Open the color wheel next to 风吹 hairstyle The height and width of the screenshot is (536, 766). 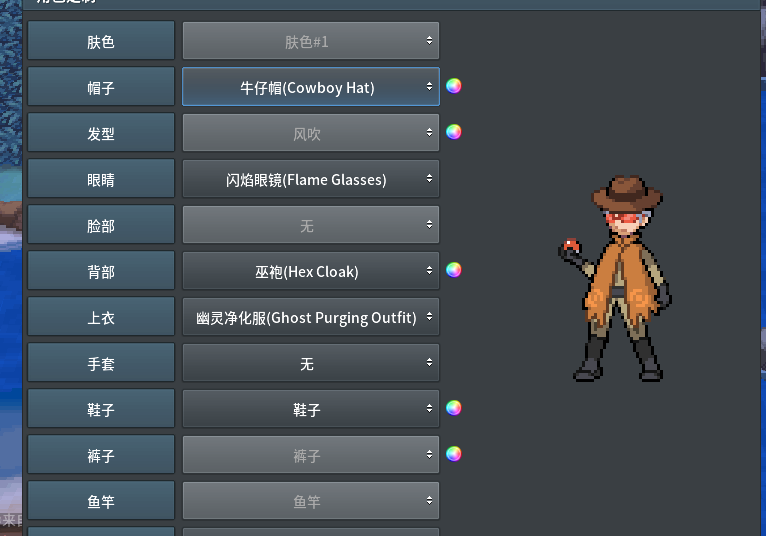[453, 132]
